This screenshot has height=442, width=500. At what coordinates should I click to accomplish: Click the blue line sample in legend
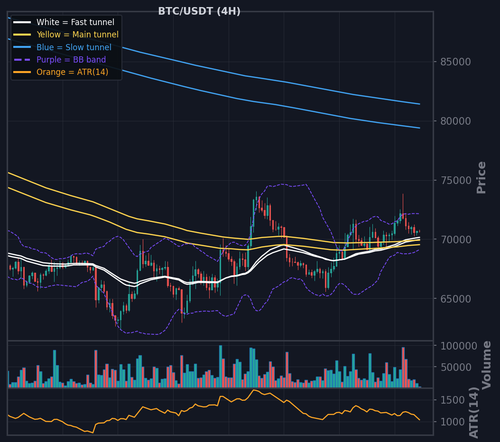click(x=22, y=47)
